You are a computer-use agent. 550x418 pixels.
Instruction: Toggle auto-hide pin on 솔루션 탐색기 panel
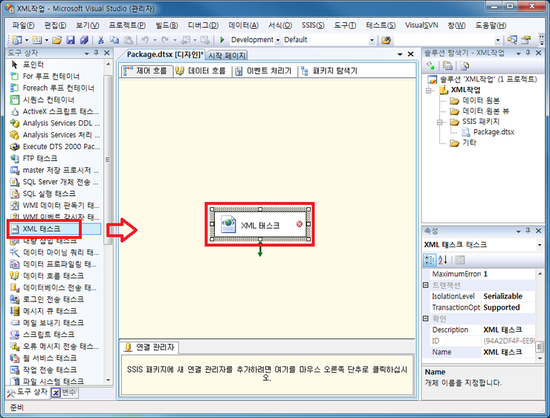tap(528, 53)
